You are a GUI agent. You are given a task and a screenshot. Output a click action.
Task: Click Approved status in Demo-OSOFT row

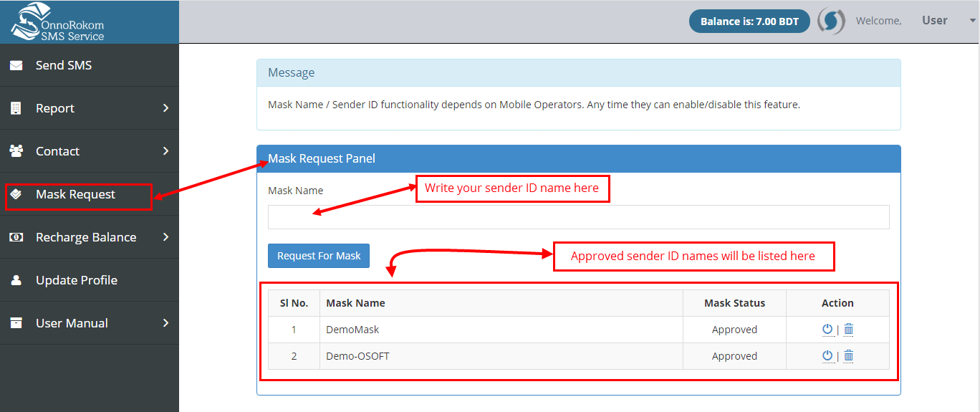click(734, 356)
